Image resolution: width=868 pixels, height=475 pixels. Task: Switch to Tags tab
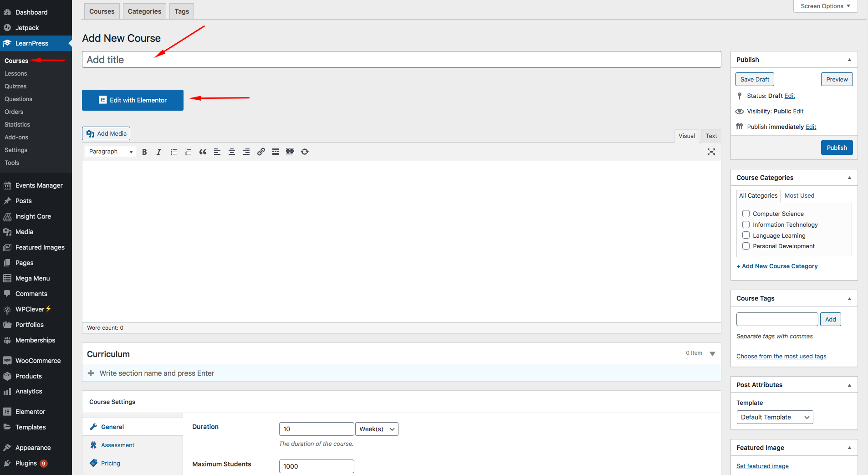[182, 11]
